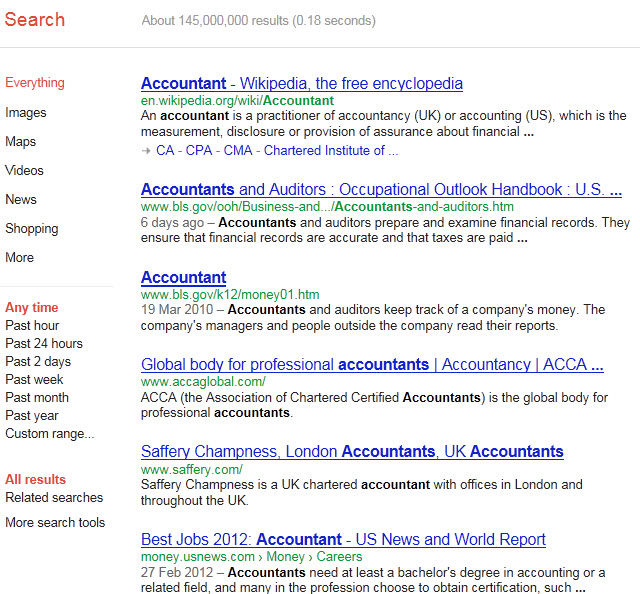Open Best Jobs 2012 Accountant result
The image size is (640, 594).
pyautogui.click(x=343, y=540)
